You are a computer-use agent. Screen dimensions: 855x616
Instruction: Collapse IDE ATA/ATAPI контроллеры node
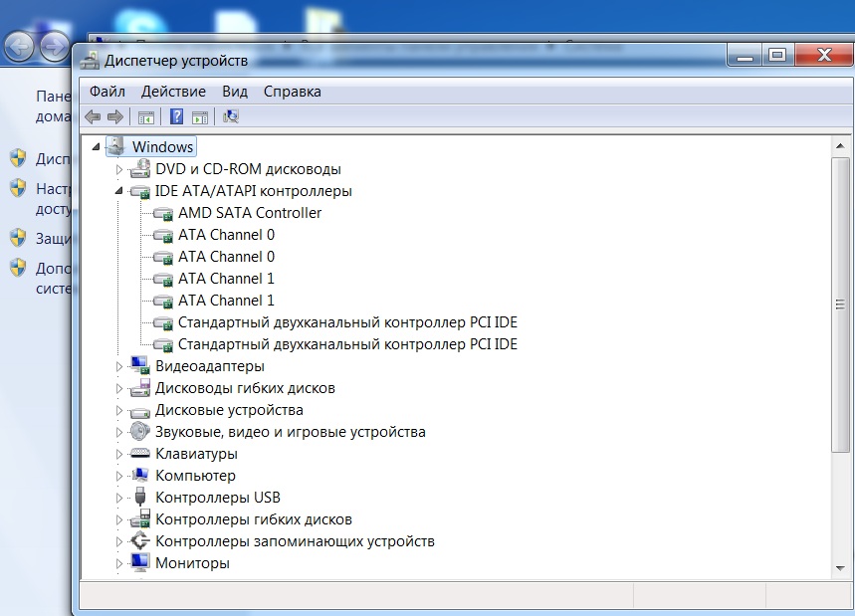click(x=118, y=191)
